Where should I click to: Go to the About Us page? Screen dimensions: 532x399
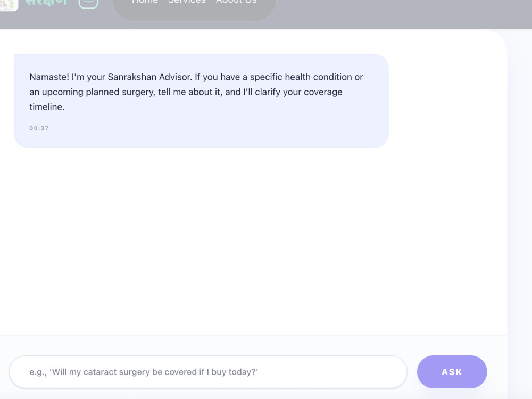[237, 2]
